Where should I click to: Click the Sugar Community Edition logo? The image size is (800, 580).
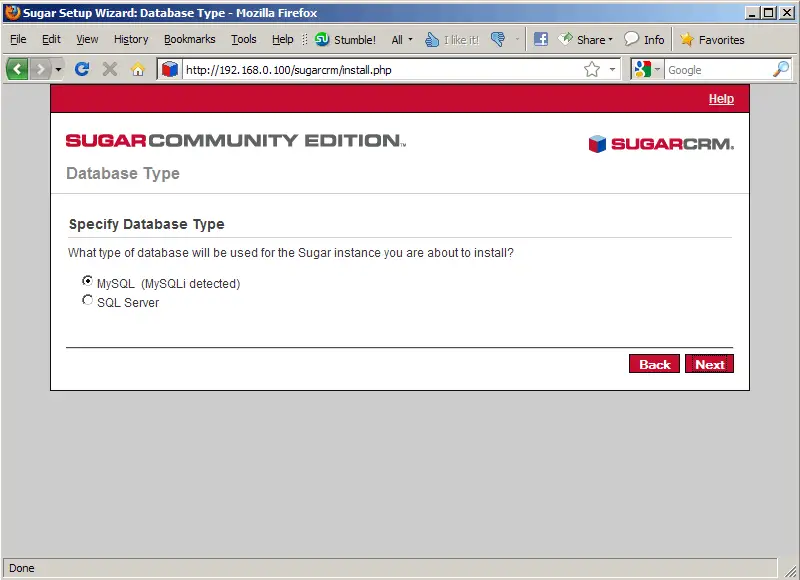coord(236,141)
